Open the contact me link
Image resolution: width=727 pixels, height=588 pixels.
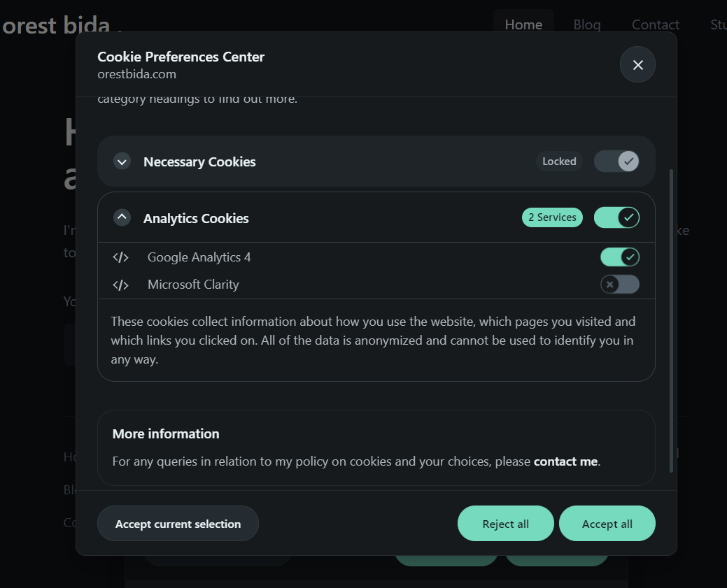(x=565, y=461)
